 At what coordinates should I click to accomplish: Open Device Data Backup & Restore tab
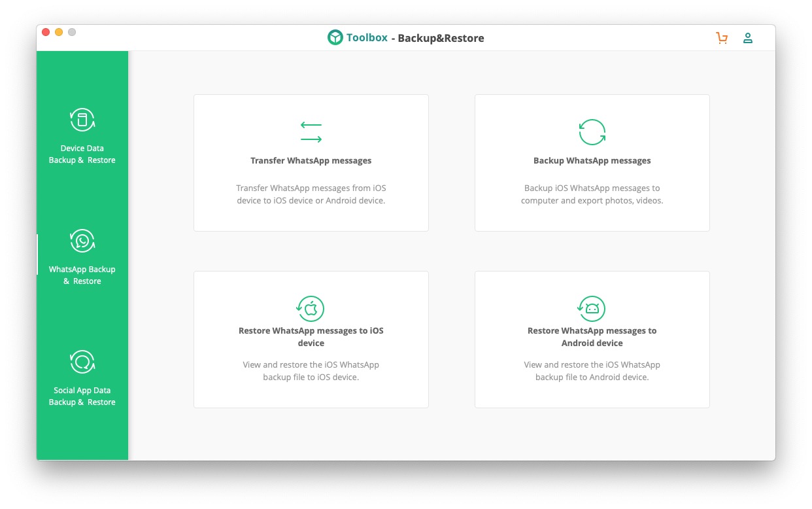82,136
